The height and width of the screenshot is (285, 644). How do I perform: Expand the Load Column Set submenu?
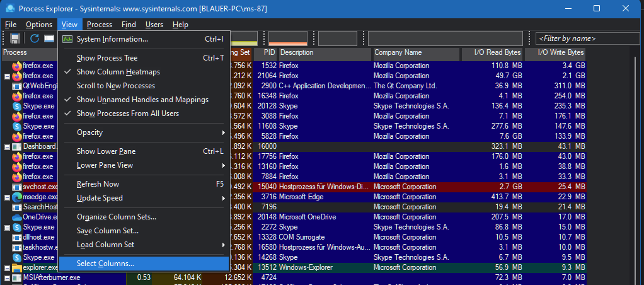coord(144,245)
